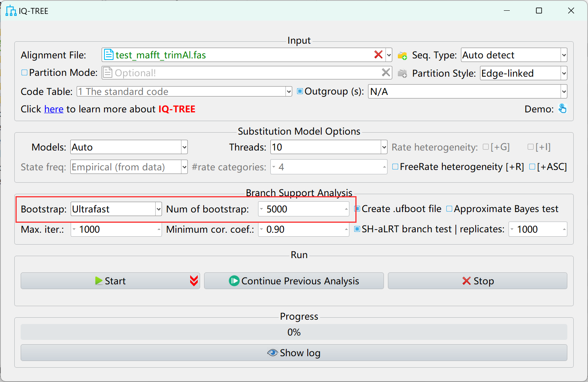The width and height of the screenshot is (588, 382).
Task: Toggle SH-aLRT branch test checkbox
Action: click(x=357, y=229)
